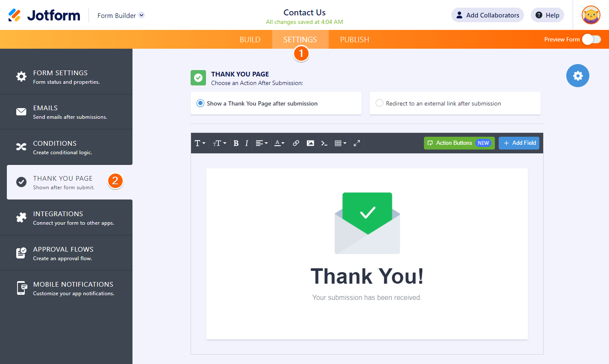
Task: Click the Add Field button
Action: click(519, 143)
